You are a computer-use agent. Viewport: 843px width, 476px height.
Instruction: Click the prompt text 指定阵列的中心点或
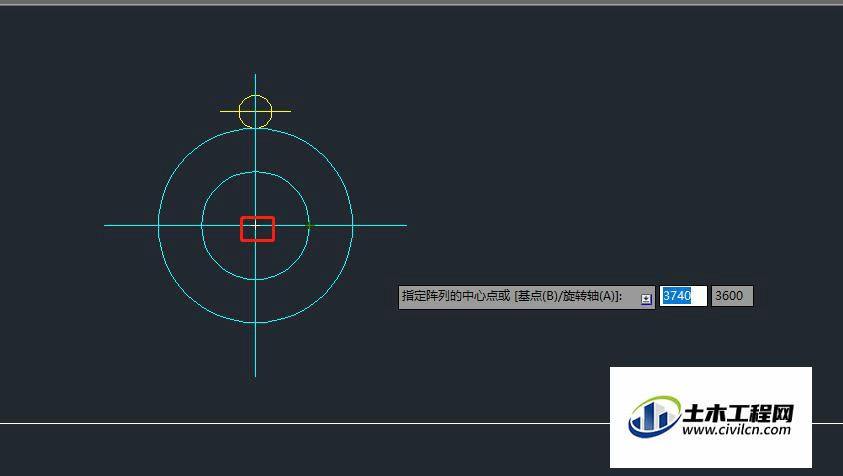click(456, 296)
